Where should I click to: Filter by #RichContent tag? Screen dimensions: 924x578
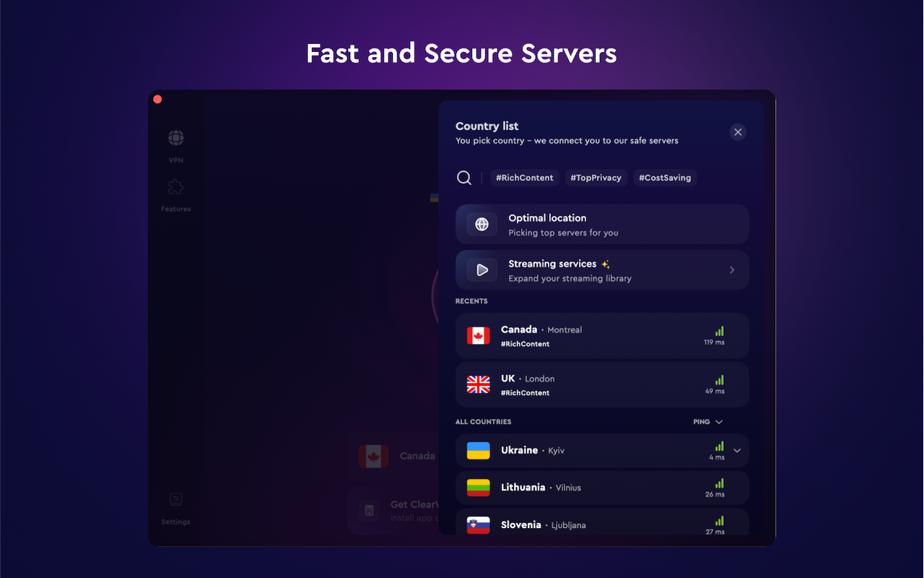[x=525, y=178]
